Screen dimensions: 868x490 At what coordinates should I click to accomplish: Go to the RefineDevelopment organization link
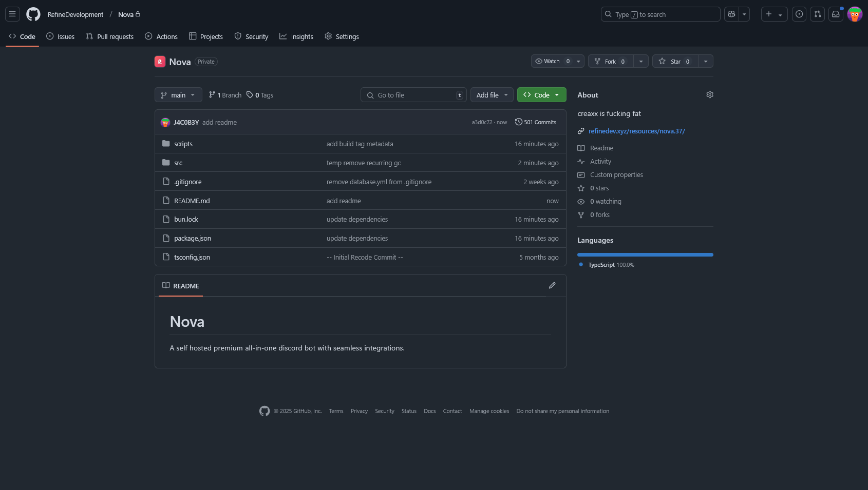[76, 14]
